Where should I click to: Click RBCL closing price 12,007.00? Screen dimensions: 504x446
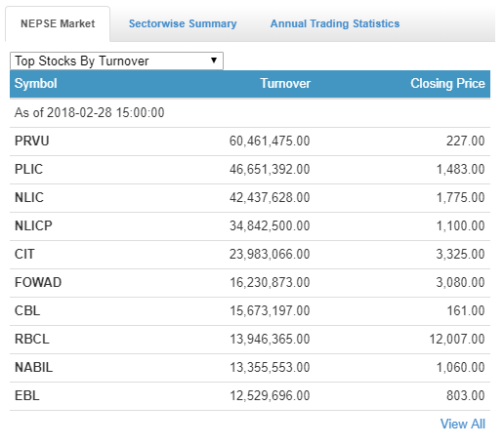(x=457, y=340)
